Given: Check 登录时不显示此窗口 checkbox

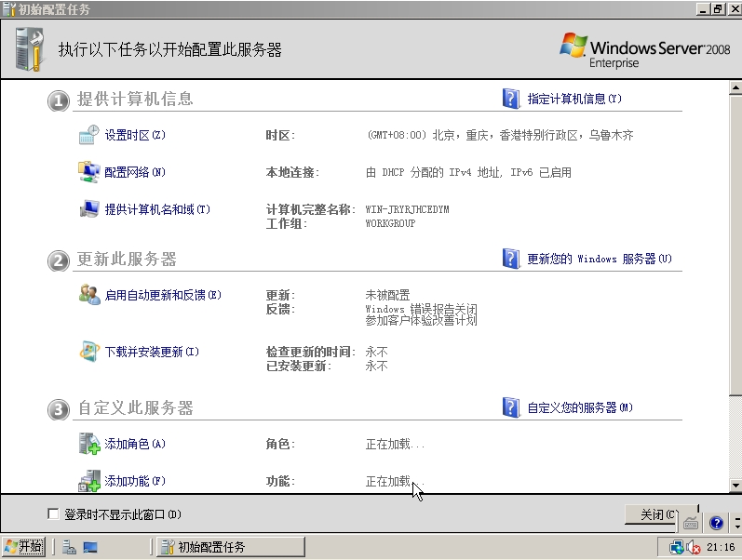Looking at the screenshot, I should click(x=53, y=513).
